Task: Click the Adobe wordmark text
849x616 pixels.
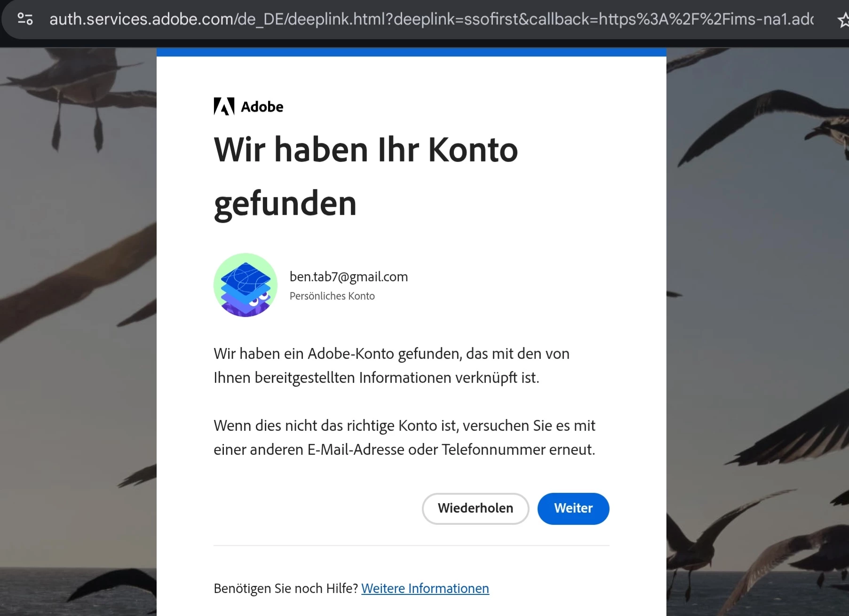Action: pyautogui.click(x=262, y=107)
